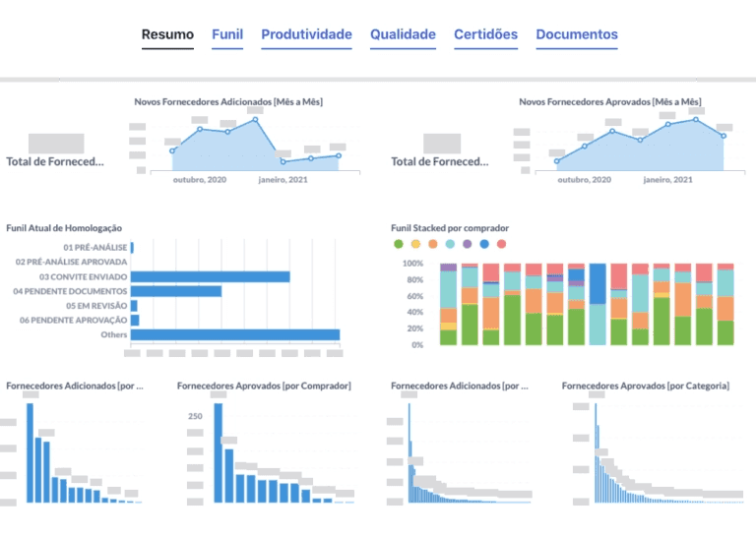756x537 pixels.
Task: Click the 06 PENDENTE APROVAÇÃO bar
Action: pos(135,321)
